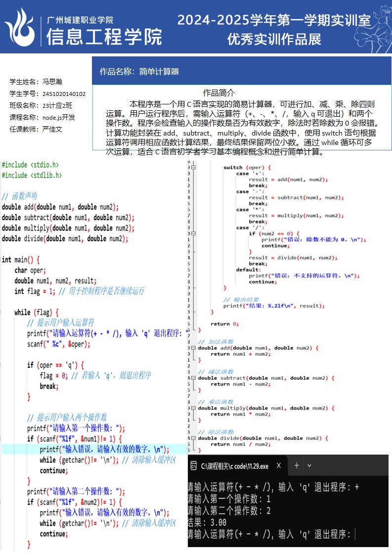Click the #include <stdio.h> line
Viewport: 392px width, 555px height.
(30, 165)
